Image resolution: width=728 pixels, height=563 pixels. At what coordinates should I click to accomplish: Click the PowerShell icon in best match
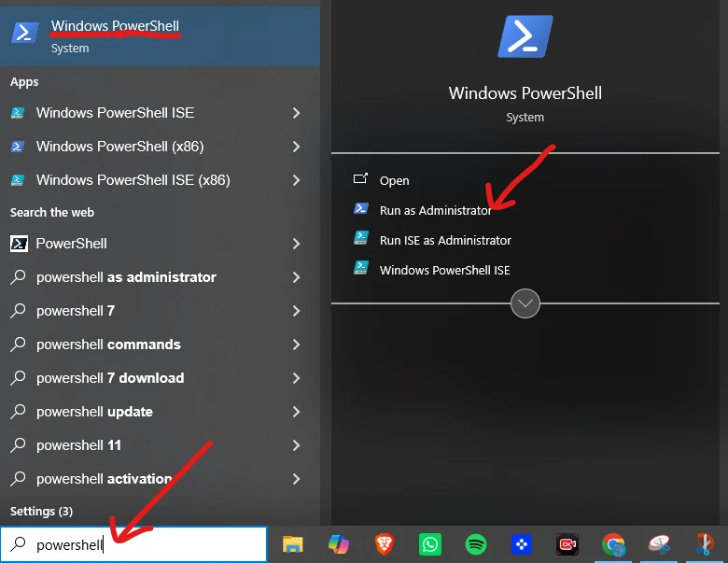pos(24,33)
